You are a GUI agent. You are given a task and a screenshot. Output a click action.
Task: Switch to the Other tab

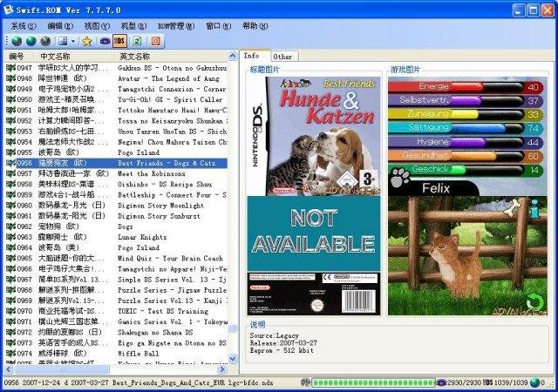283,57
